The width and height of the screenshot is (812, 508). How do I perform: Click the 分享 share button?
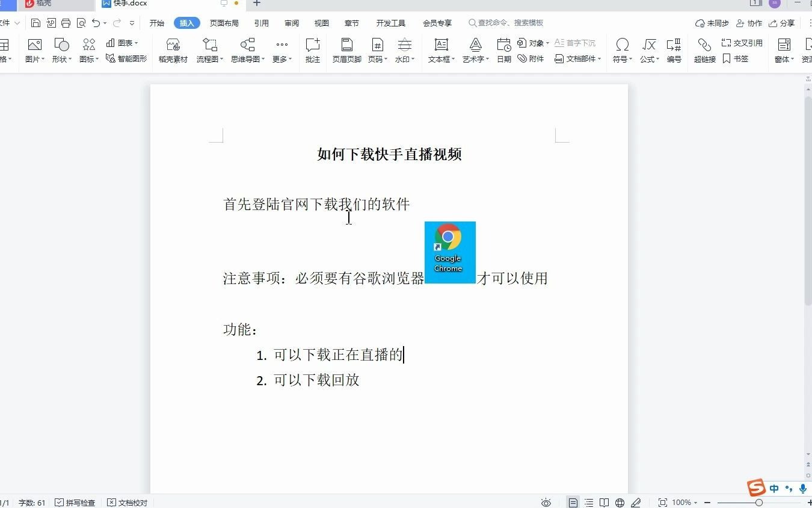tap(782, 23)
